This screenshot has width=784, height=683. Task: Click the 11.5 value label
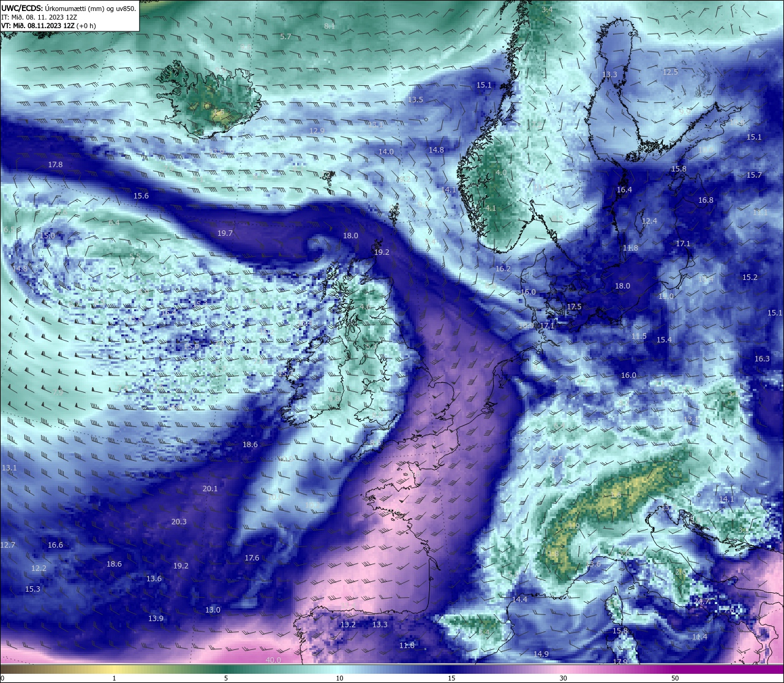click(639, 336)
